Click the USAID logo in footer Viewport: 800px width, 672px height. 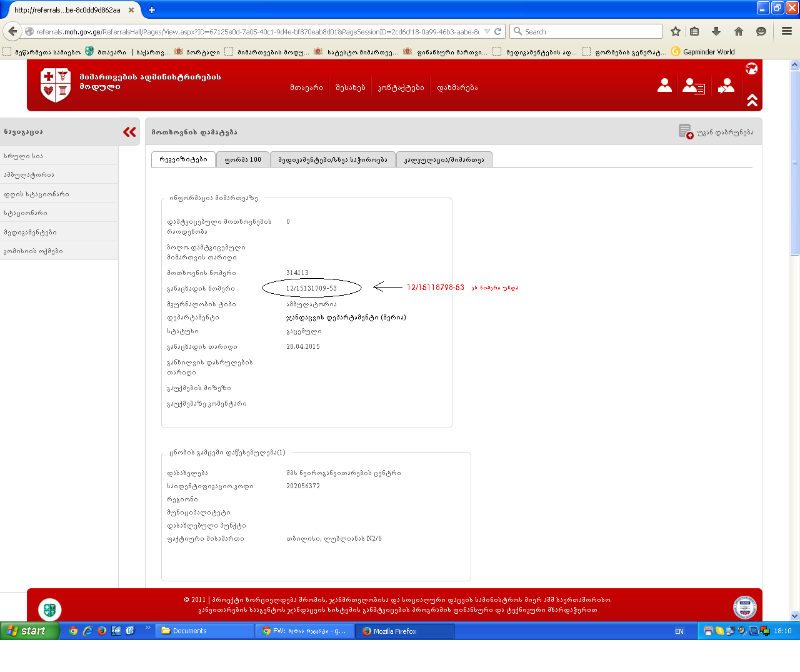(744, 607)
